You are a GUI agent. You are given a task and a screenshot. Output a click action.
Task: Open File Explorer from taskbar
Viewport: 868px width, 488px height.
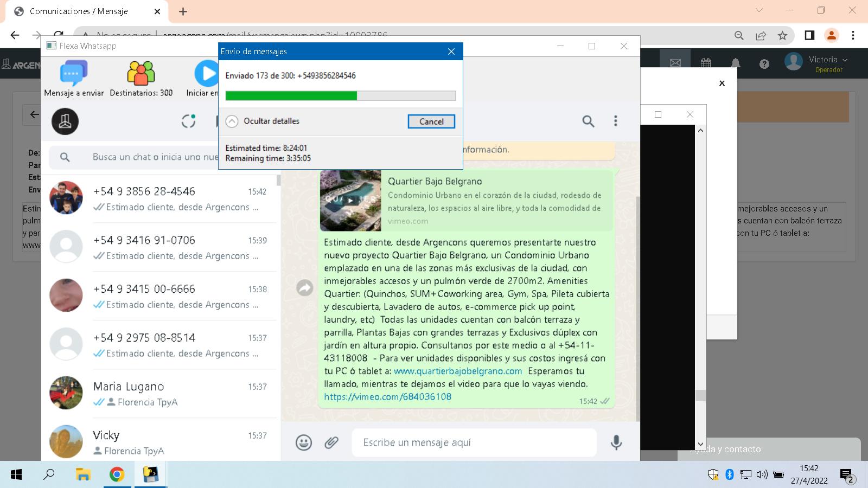[82, 475]
